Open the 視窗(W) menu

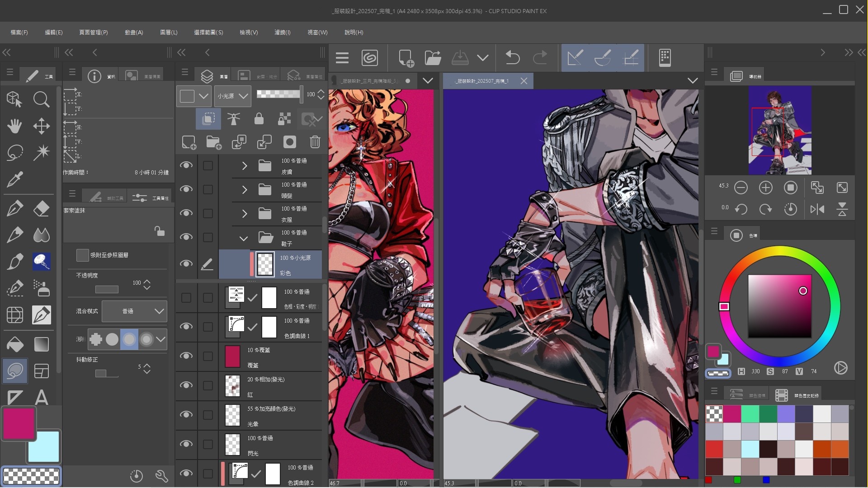(x=317, y=33)
